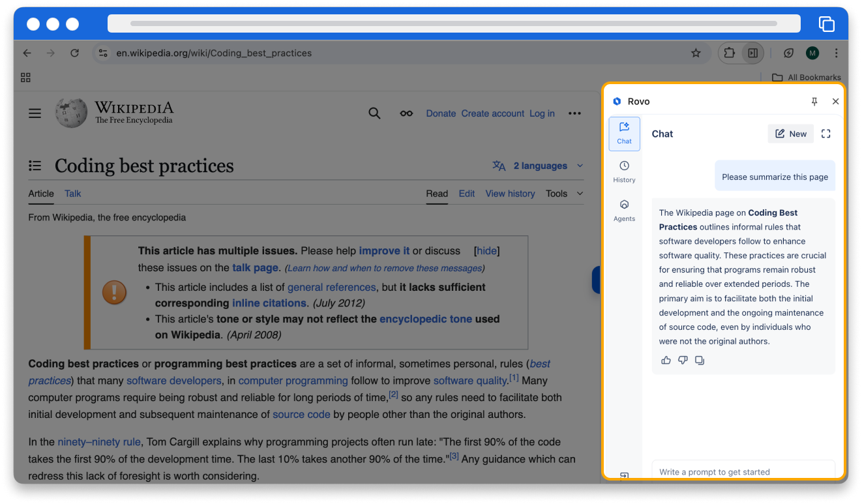Click the performance icon beside profile avatar
The height and width of the screenshot is (504, 862).
point(788,53)
